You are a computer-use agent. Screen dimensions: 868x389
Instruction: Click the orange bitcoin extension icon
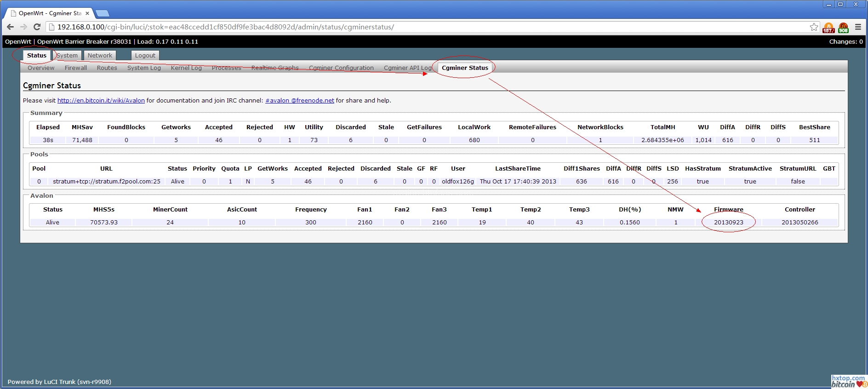click(x=828, y=28)
